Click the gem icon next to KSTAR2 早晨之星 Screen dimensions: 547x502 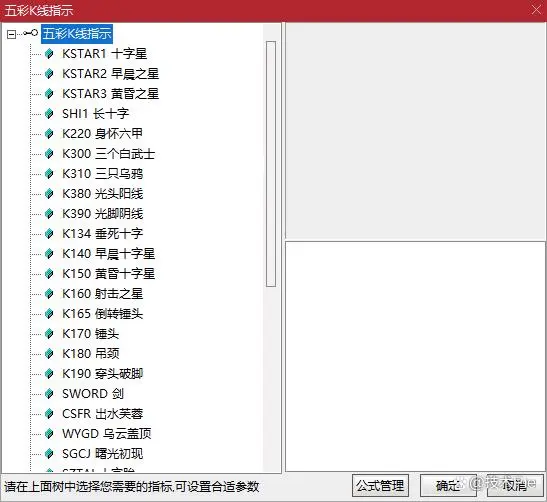[x=49, y=74]
